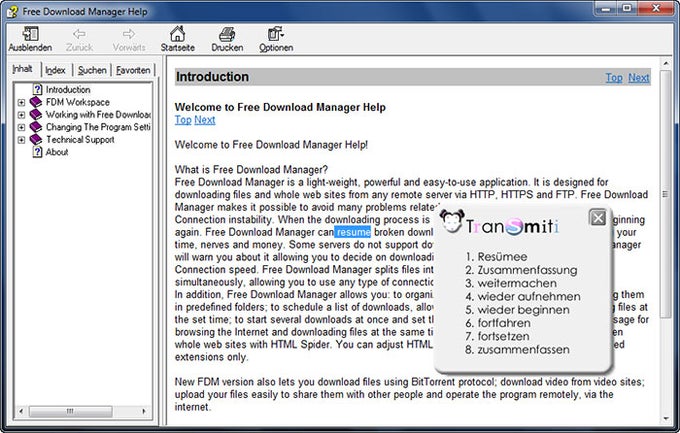The image size is (680, 433).
Task: Click the 'Introduction' page heading
Action: coord(212,77)
